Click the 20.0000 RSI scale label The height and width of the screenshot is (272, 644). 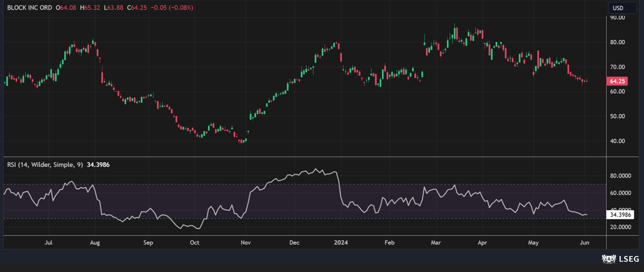tap(621, 227)
